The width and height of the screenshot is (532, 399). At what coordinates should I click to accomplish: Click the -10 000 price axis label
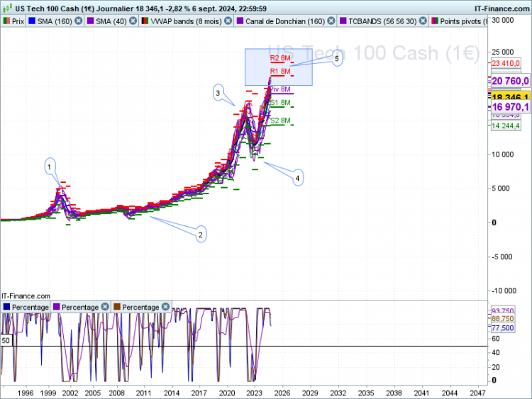coord(504,291)
